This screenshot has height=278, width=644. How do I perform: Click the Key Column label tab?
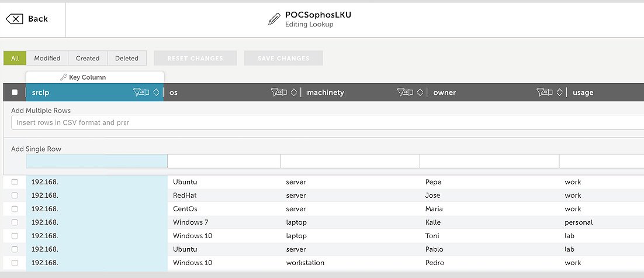click(95, 77)
